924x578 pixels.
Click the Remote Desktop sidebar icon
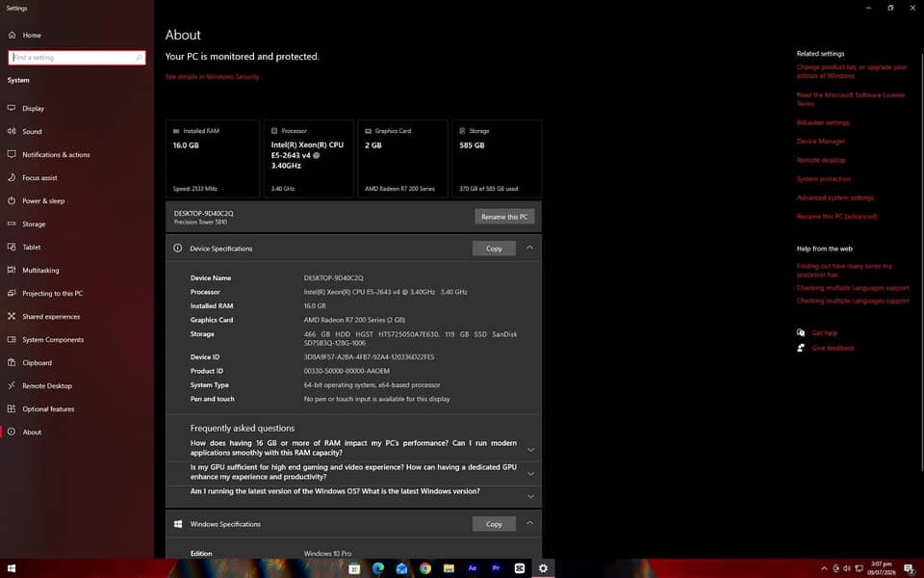point(12,385)
